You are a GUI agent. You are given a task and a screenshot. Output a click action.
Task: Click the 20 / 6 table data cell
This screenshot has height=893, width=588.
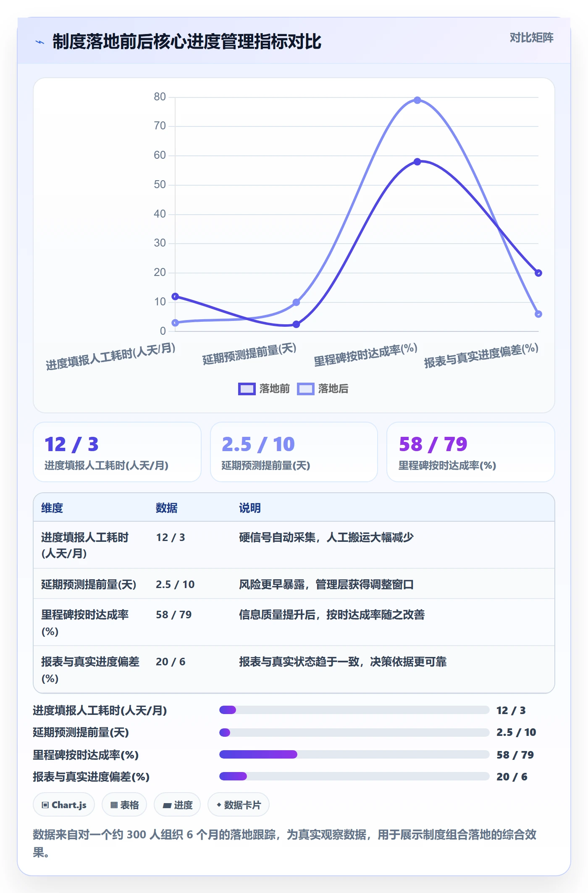(x=171, y=662)
